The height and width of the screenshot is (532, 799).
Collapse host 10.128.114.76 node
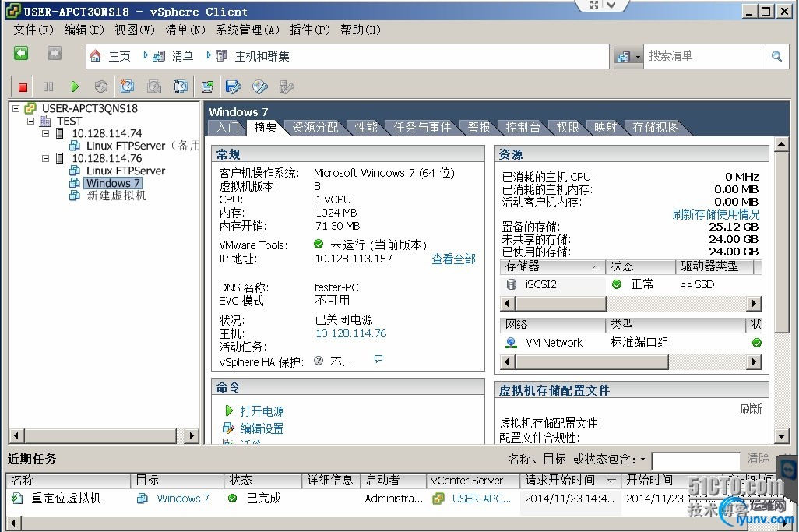(45, 158)
